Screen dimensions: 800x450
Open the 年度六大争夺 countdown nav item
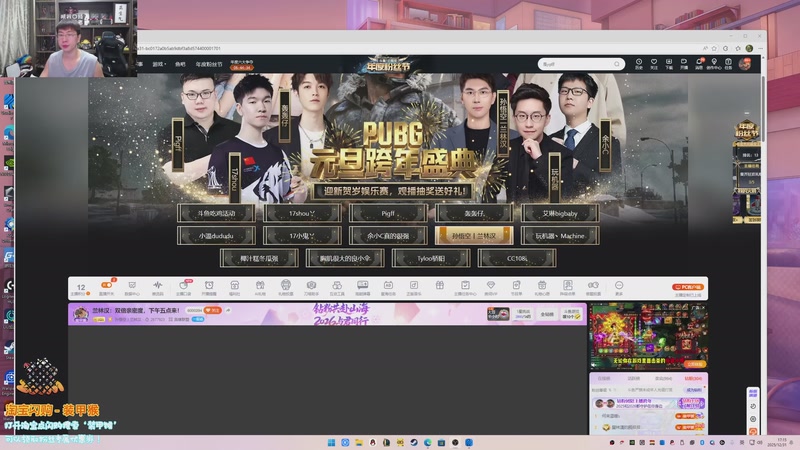pos(241,65)
